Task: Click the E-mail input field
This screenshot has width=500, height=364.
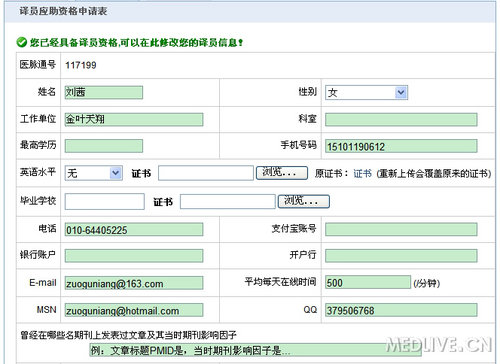Action: 134,283
